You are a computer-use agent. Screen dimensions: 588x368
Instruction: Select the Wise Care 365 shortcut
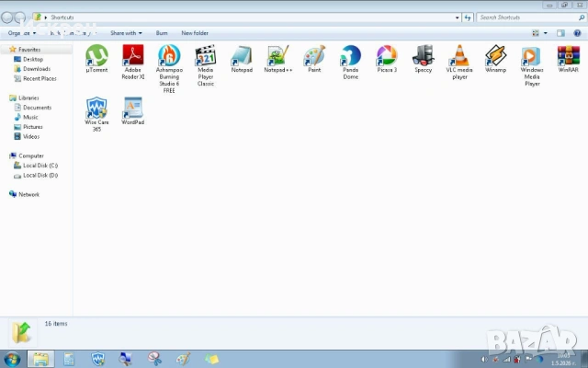96,114
